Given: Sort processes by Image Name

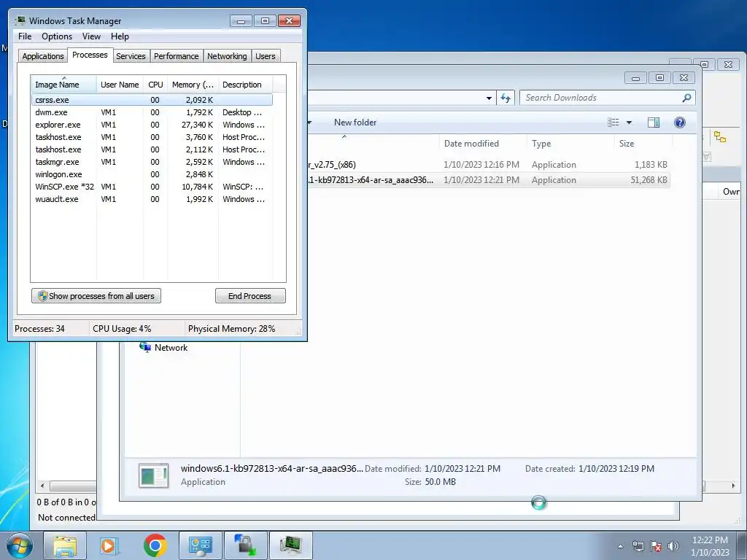Looking at the screenshot, I should 63,85.
